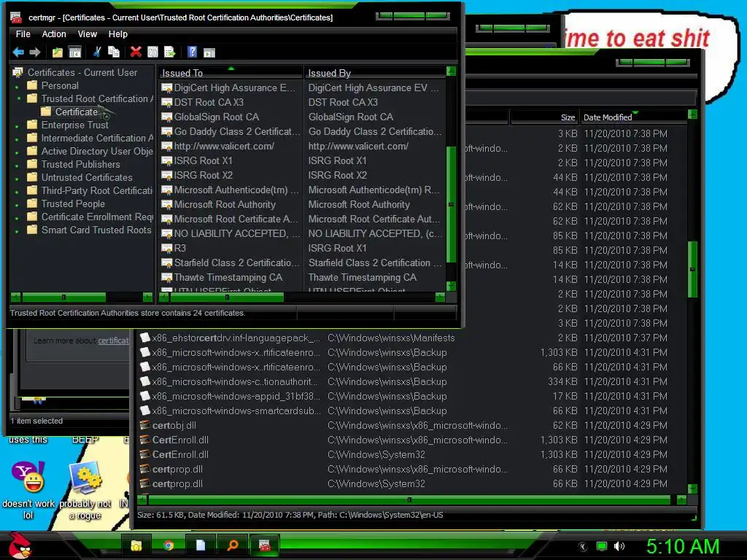747x560 pixels.
Task: Expand the Trusted Publishers node
Action: tap(18, 166)
